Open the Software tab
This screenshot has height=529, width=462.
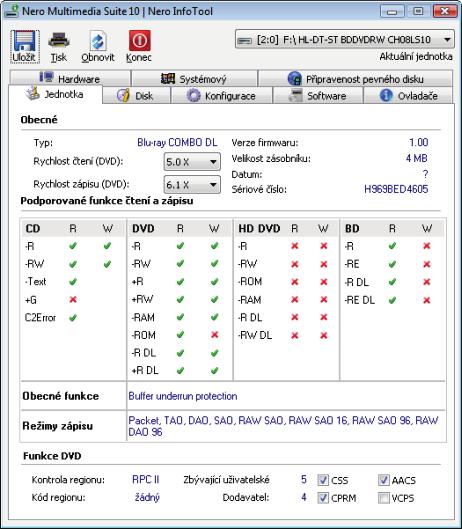tap(318, 96)
